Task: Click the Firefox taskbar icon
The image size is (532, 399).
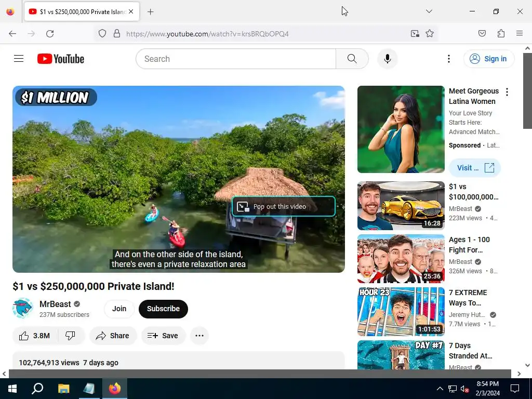Action: (x=115, y=389)
